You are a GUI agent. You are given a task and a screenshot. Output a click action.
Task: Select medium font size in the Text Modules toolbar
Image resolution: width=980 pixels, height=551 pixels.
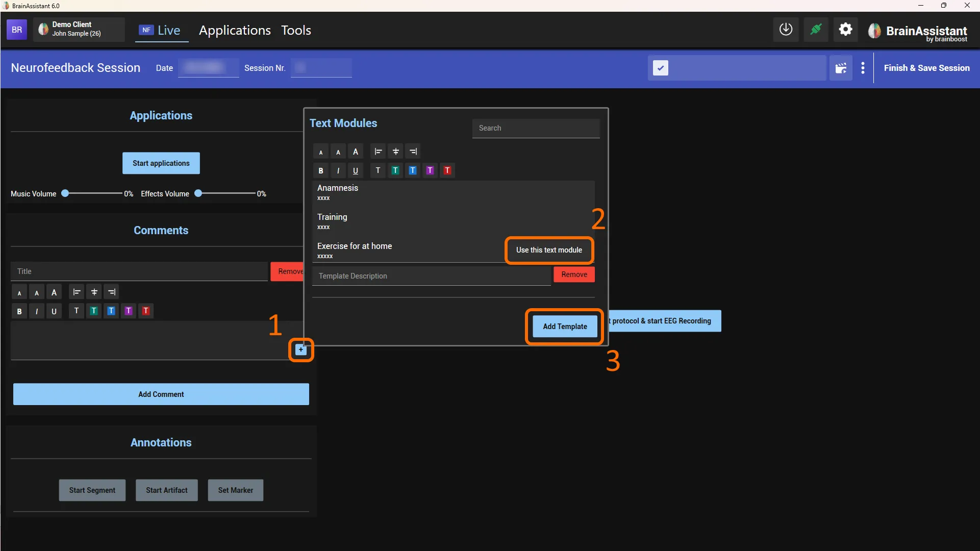(x=338, y=152)
